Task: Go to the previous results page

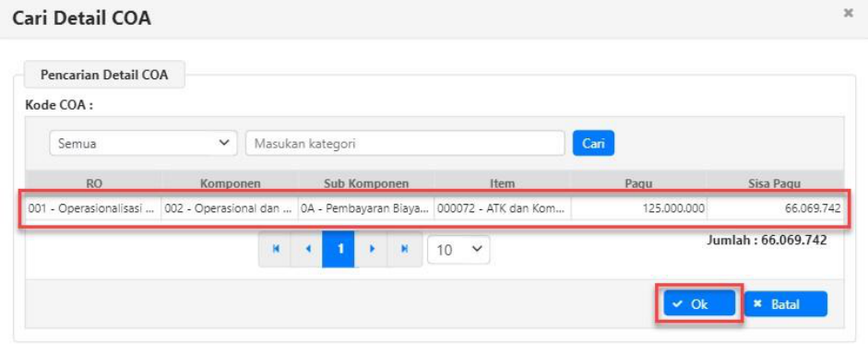Action: 306,250
